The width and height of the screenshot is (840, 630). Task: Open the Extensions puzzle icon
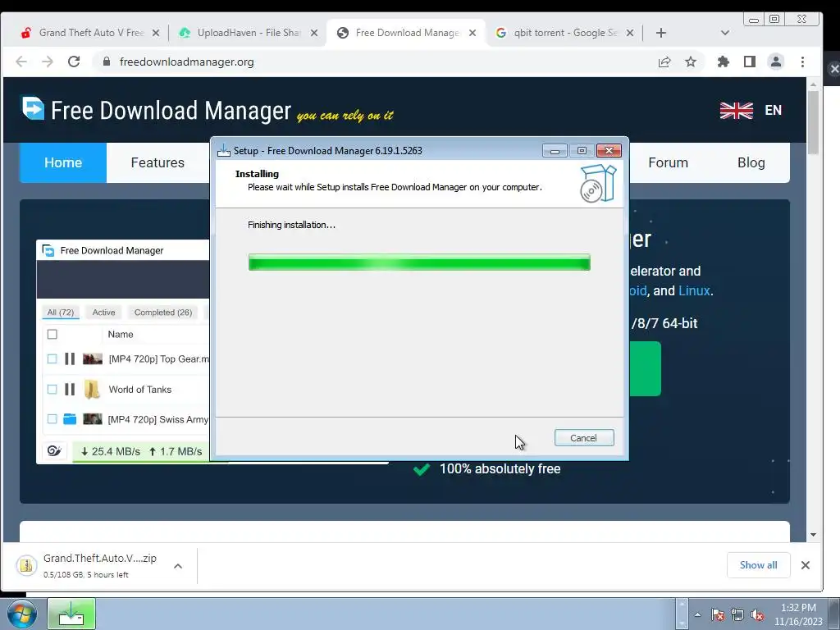[724, 62]
